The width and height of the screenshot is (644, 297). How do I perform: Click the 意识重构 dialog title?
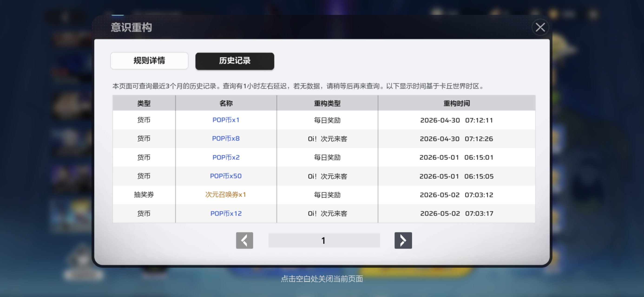click(x=131, y=27)
